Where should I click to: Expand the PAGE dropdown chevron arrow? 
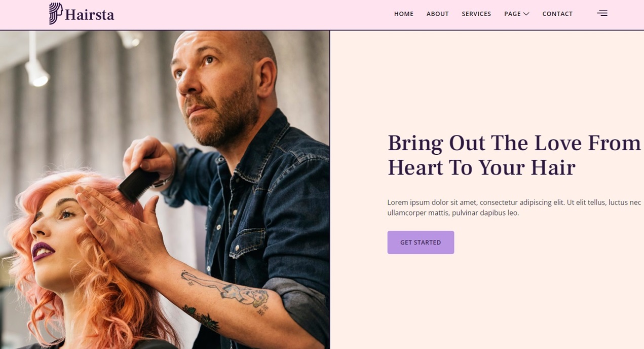[526, 14]
